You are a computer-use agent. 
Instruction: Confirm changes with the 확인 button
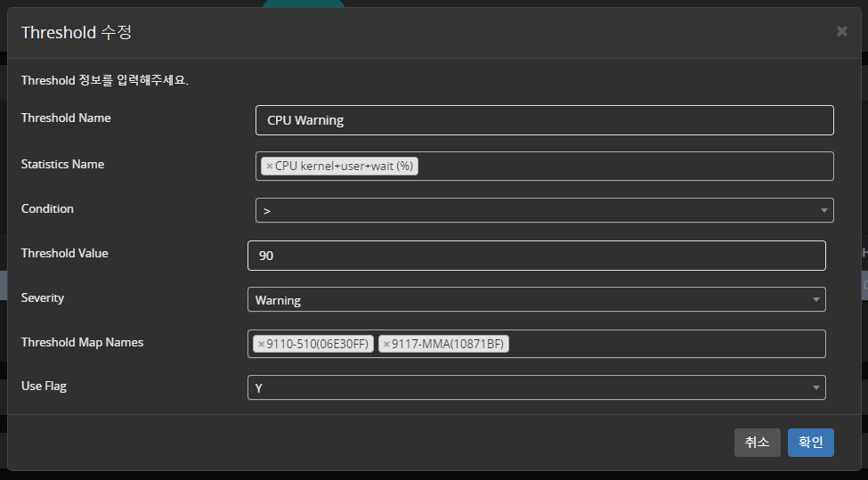pos(810,443)
